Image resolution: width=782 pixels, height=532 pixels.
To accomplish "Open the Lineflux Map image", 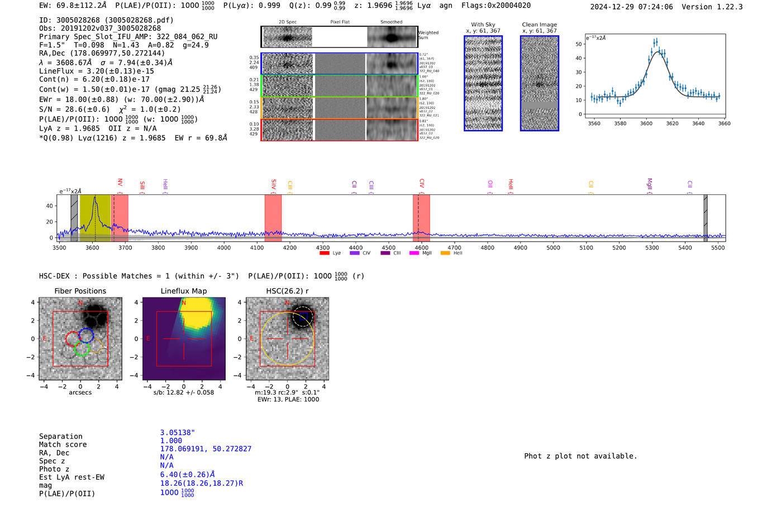I will coord(184,339).
